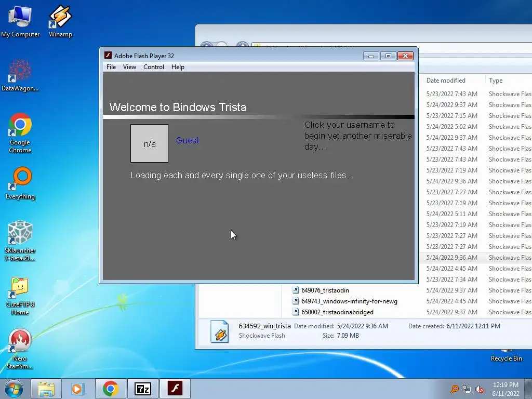Launch SKlauncher from the desktop
The height and width of the screenshot is (399, 532).
tap(20, 241)
